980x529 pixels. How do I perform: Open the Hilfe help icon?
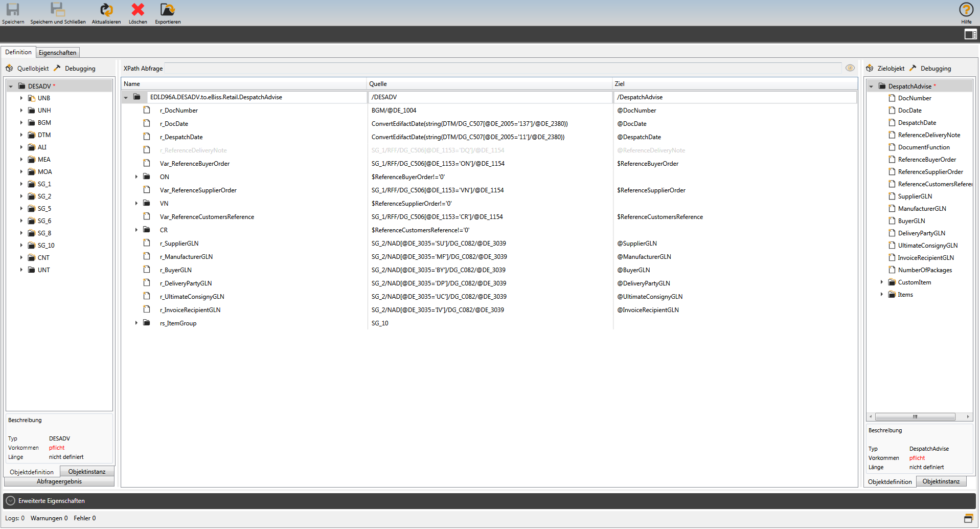point(966,10)
